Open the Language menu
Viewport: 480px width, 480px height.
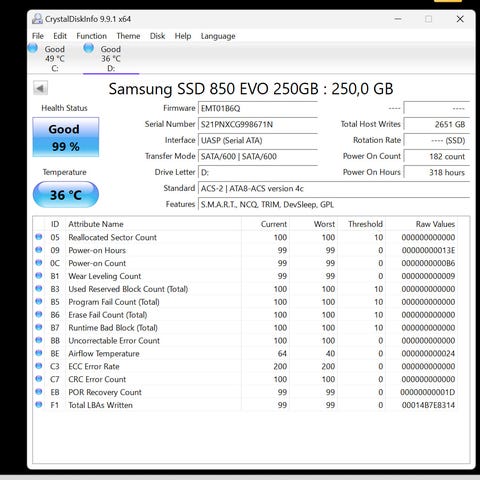click(x=218, y=36)
